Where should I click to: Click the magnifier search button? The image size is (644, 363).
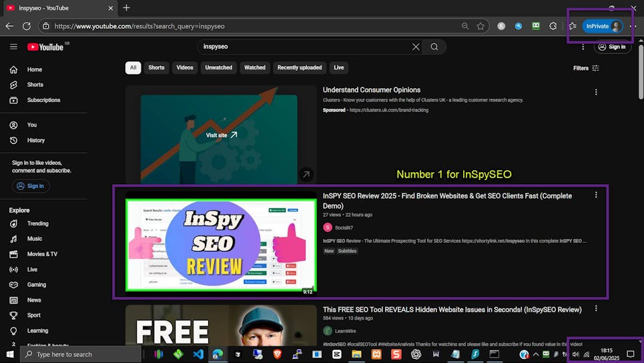(x=434, y=47)
